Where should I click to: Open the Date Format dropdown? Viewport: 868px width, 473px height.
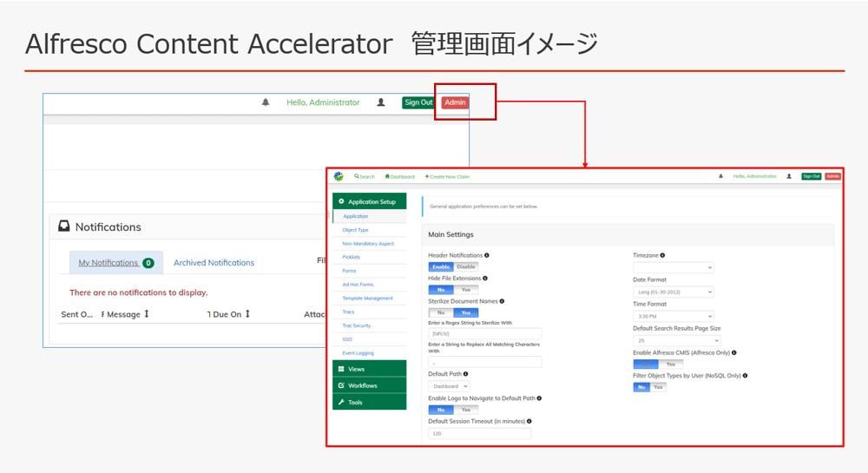674,292
